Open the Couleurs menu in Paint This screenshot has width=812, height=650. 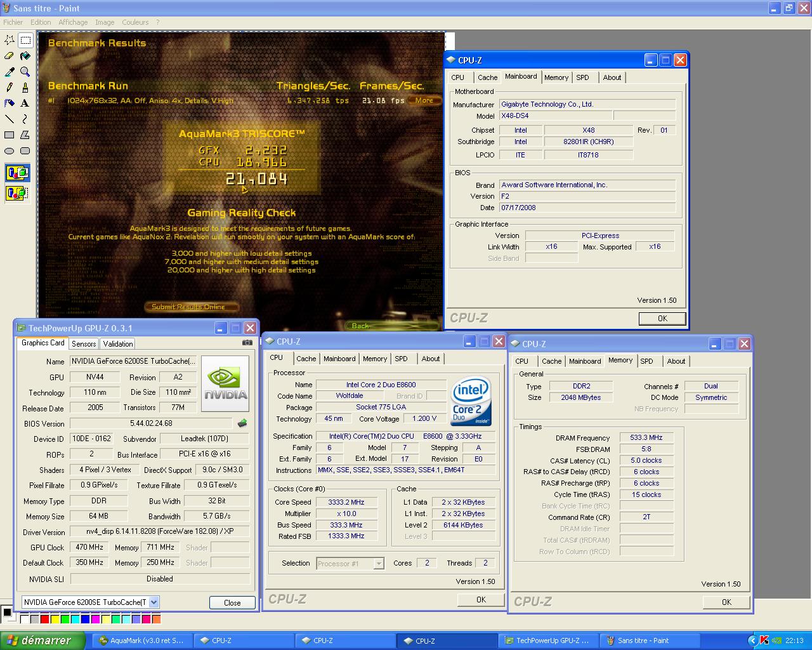point(135,22)
